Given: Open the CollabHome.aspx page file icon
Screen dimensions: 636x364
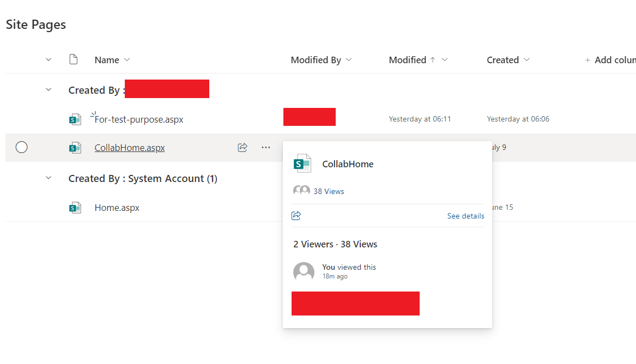Looking at the screenshot, I should pos(75,147).
